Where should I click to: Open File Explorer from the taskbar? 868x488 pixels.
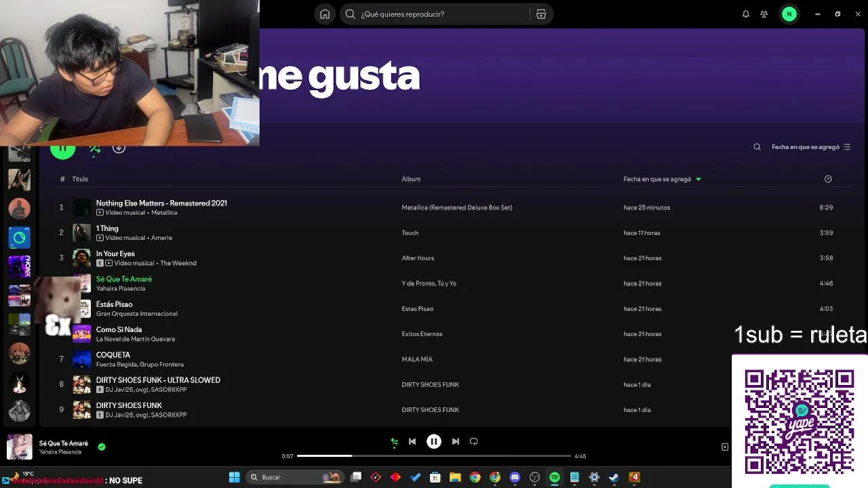(x=455, y=477)
